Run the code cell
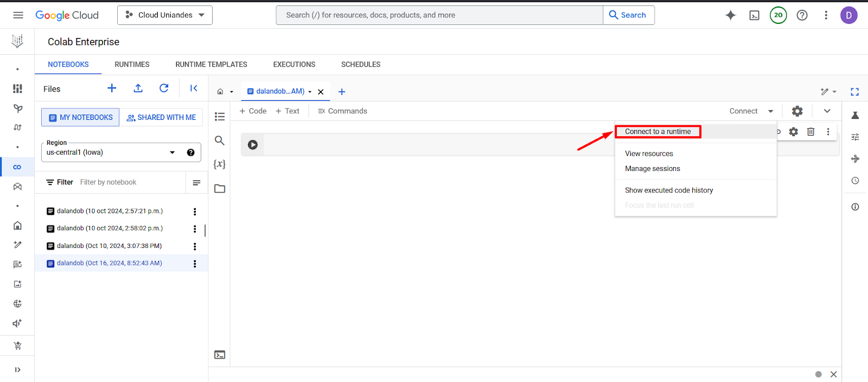This screenshot has height=382, width=868. [x=253, y=145]
